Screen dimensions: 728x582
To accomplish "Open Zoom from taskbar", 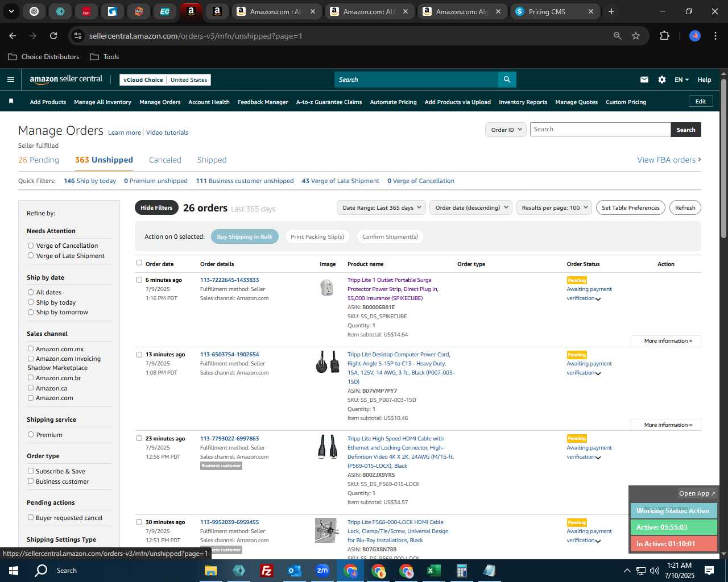I will [322, 571].
